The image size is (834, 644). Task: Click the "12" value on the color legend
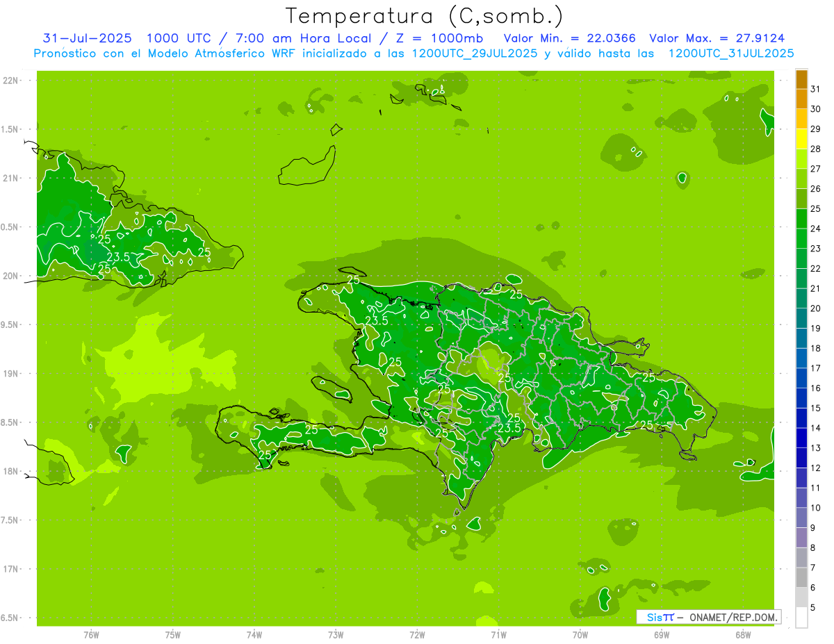816,468
